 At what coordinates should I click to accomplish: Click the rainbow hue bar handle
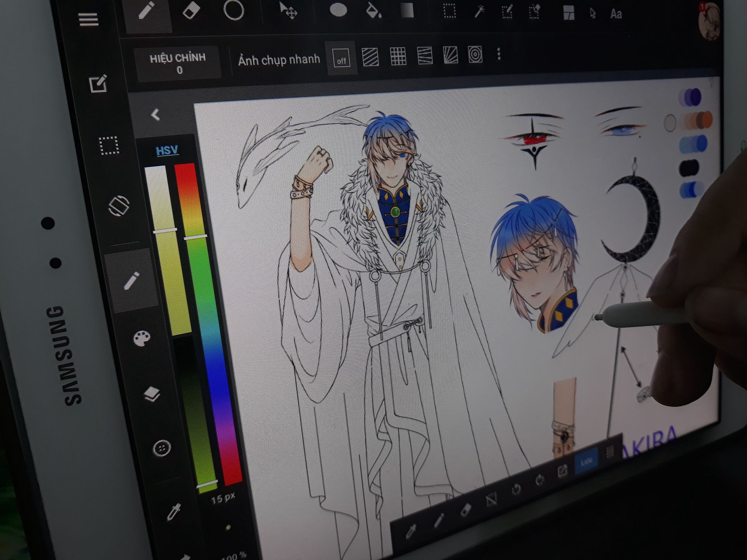click(195, 236)
